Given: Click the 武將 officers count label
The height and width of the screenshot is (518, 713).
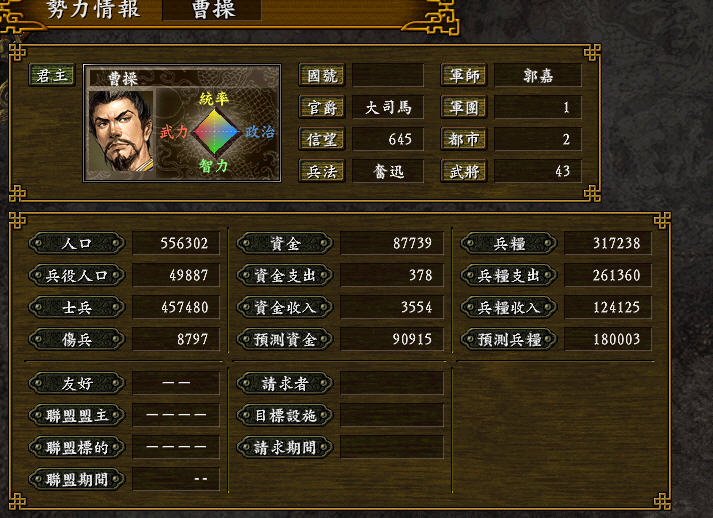Looking at the screenshot, I should [464, 171].
